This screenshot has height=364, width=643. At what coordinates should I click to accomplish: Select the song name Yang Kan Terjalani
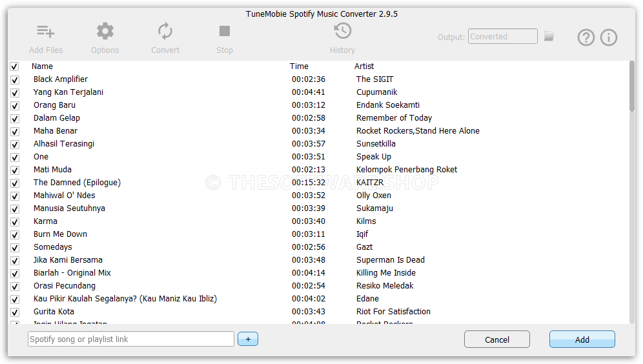tap(68, 92)
